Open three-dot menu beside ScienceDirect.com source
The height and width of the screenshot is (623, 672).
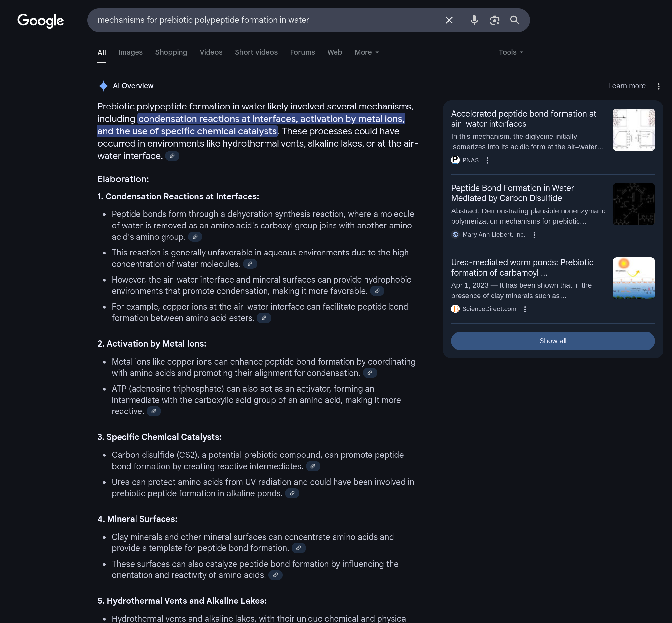(525, 309)
